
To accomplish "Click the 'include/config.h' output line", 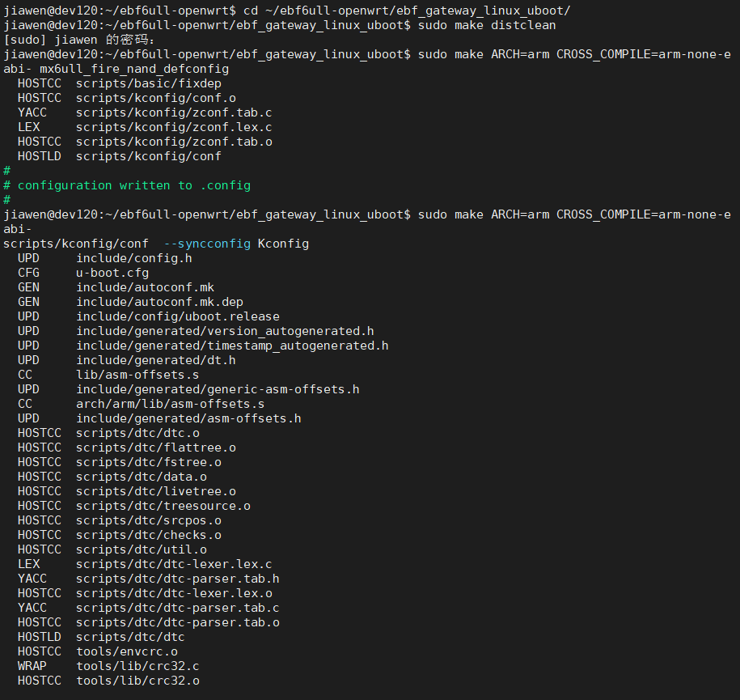I will click(x=134, y=258).
